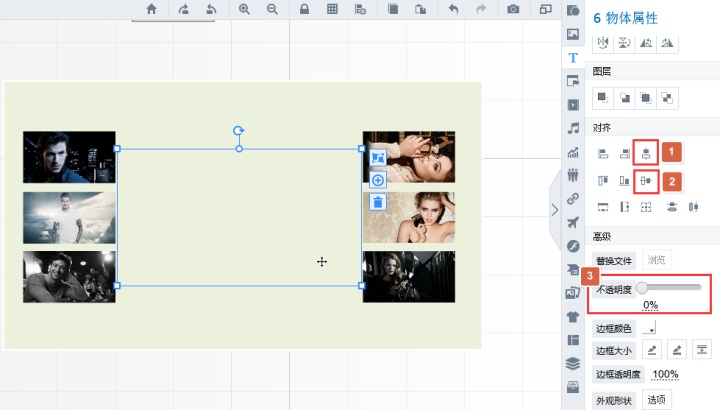Click first 边框大小 pencil icon

[652, 350]
